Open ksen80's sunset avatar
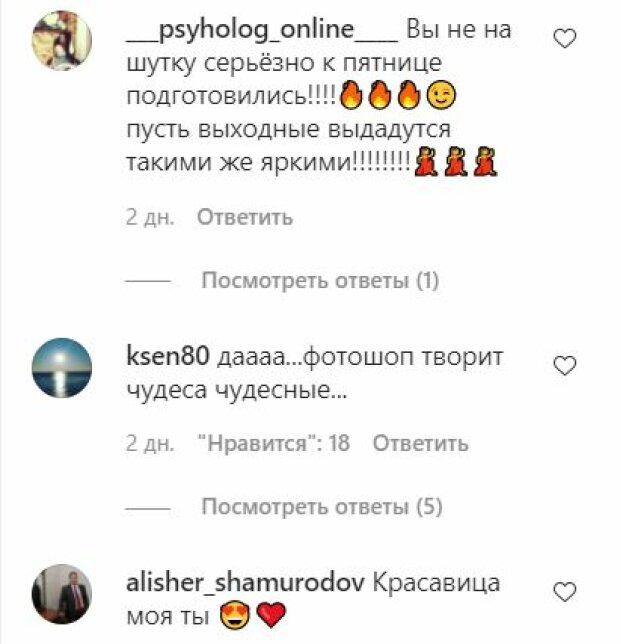The width and height of the screenshot is (620, 644). (62, 368)
